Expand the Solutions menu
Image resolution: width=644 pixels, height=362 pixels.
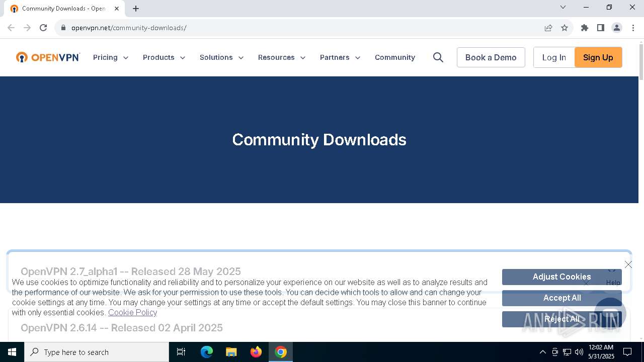click(222, 57)
